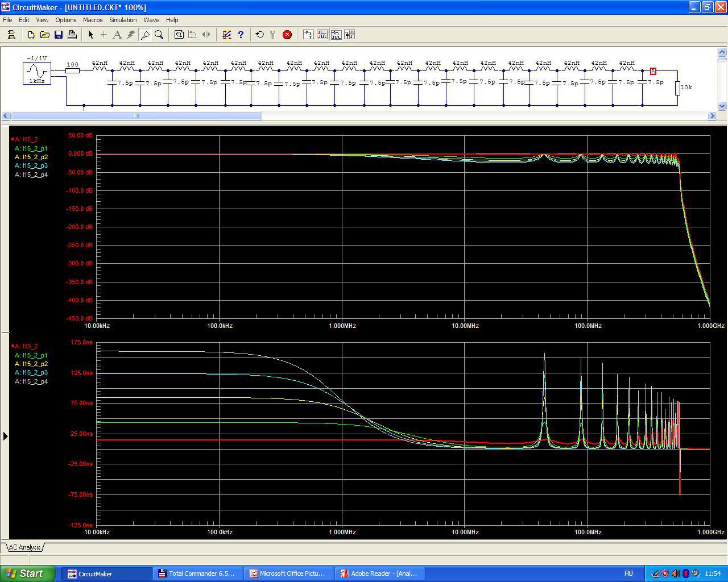Toggle waveform I15_2_p3 in lower plot legend
The width and height of the screenshot is (728, 582).
pos(31,373)
